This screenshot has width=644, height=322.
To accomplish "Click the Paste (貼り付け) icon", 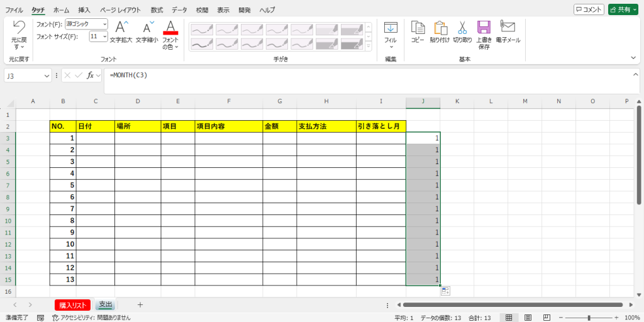I will click(x=440, y=28).
